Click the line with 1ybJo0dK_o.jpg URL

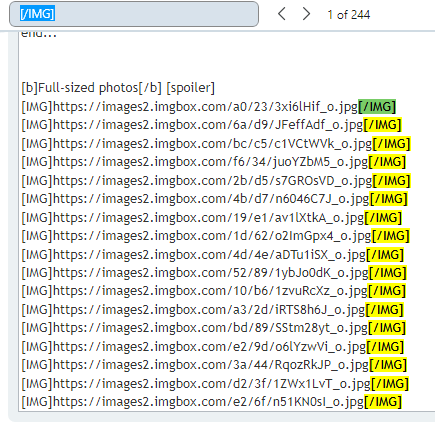click(214, 273)
